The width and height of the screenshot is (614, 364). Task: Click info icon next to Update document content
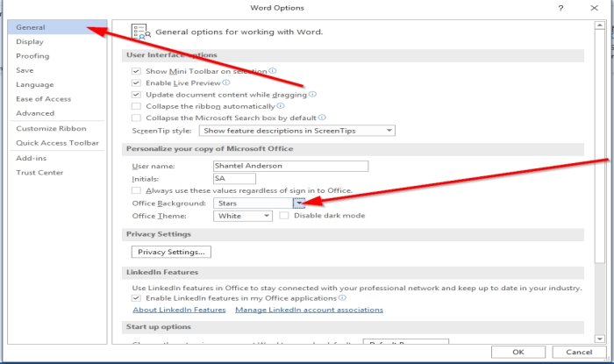312,95
